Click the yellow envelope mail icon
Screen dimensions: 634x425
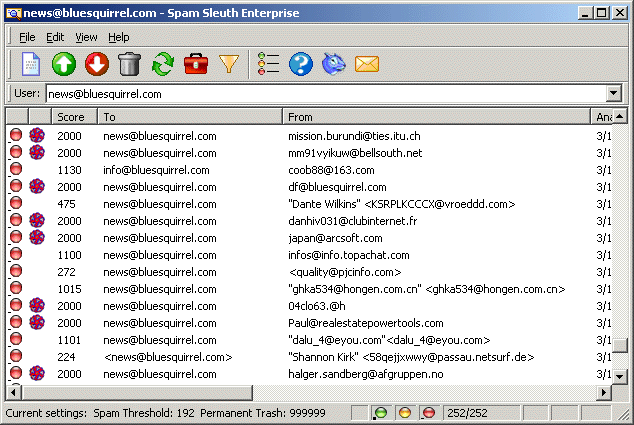click(367, 65)
